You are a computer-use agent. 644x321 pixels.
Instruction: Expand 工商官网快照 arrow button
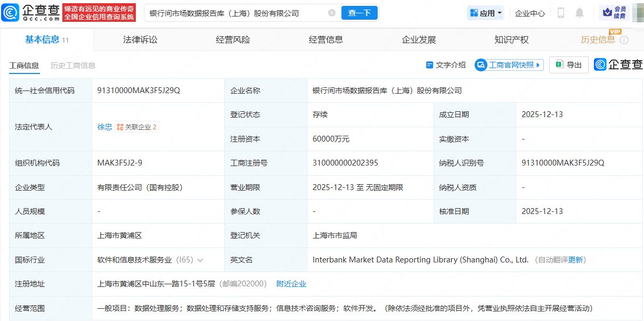pos(539,65)
